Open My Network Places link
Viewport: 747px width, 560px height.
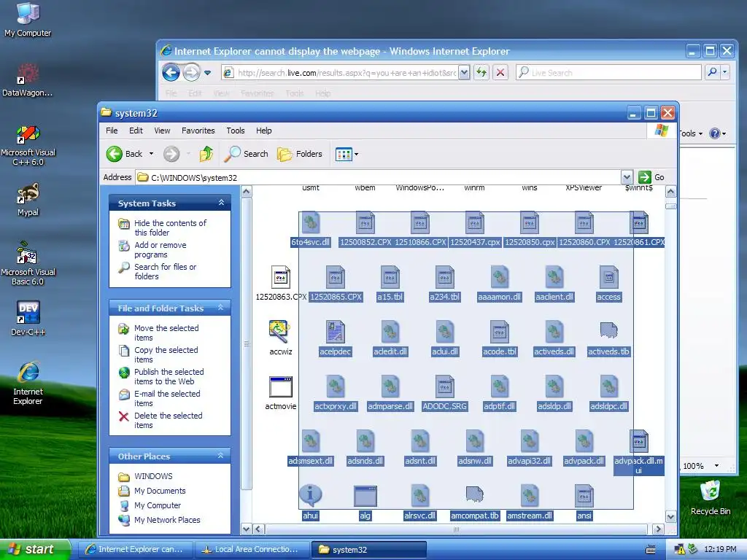[167, 520]
